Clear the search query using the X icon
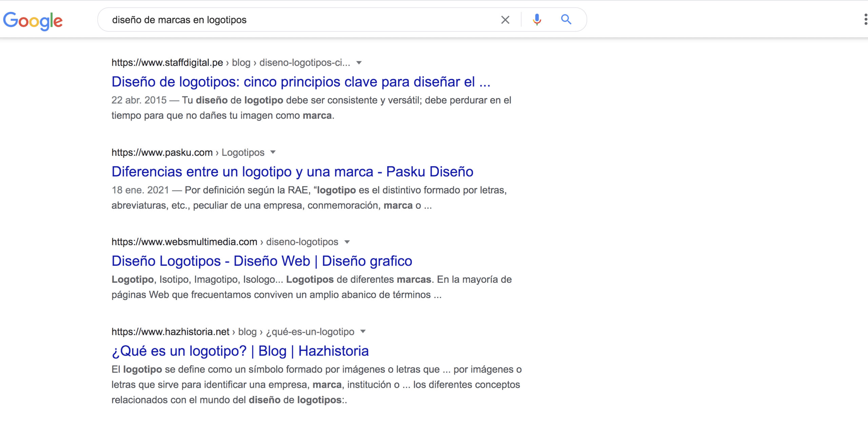This screenshot has width=868, height=423. point(505,20)
